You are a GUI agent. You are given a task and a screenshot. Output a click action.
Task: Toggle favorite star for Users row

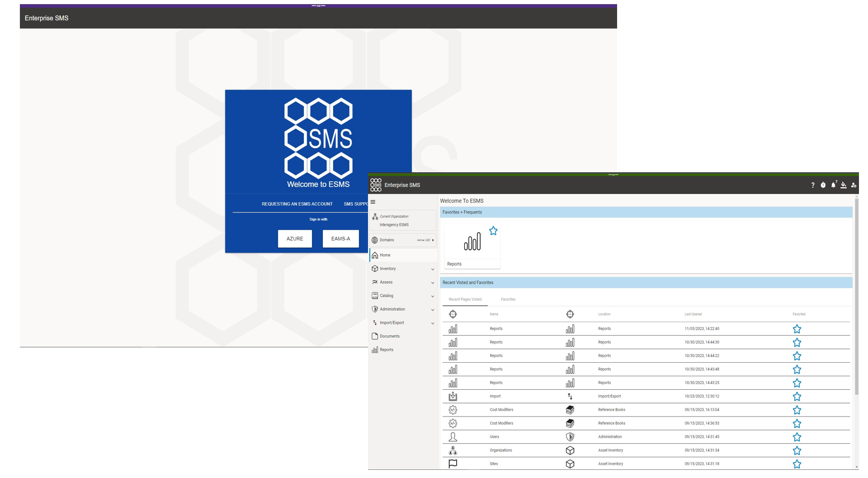[x=797, y=438]
